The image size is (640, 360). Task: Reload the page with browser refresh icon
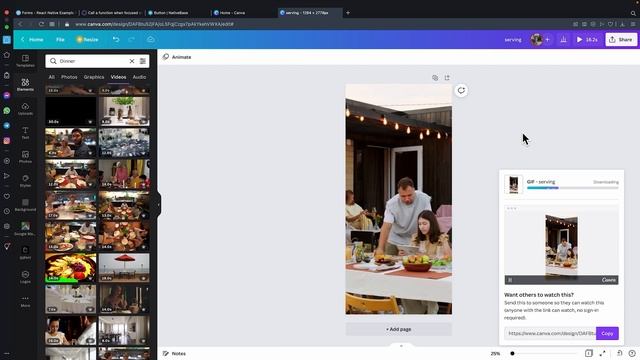pos(41,24)
